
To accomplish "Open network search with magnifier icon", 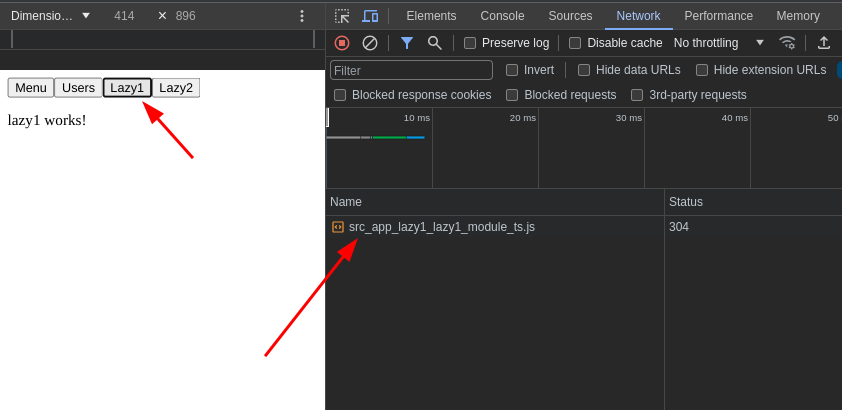I will coord(435,43).
